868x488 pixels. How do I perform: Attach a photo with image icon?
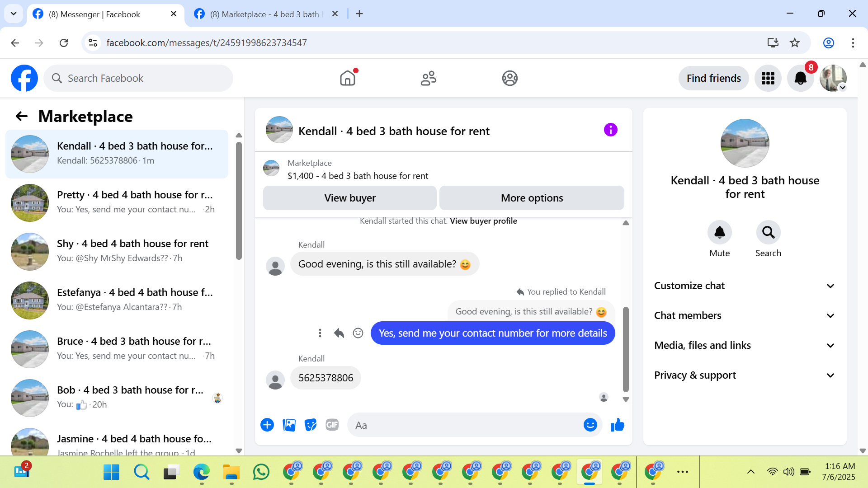289,425
